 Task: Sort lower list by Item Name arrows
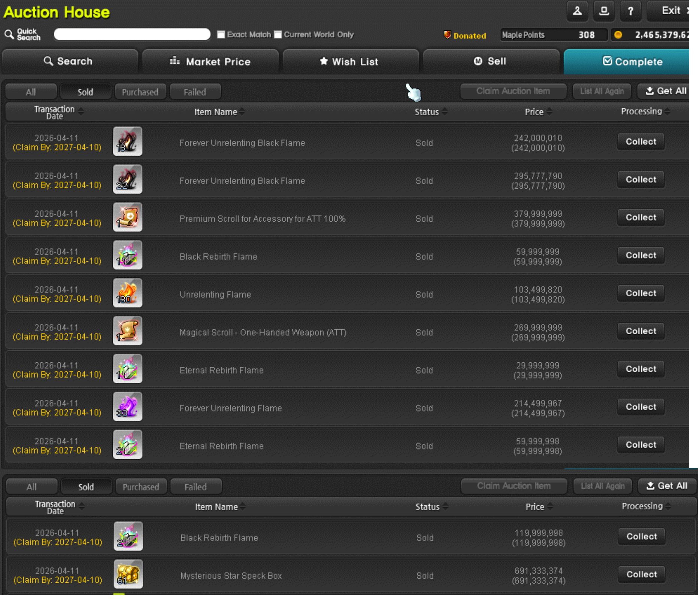pyautogui.click(x=243, y=506)
